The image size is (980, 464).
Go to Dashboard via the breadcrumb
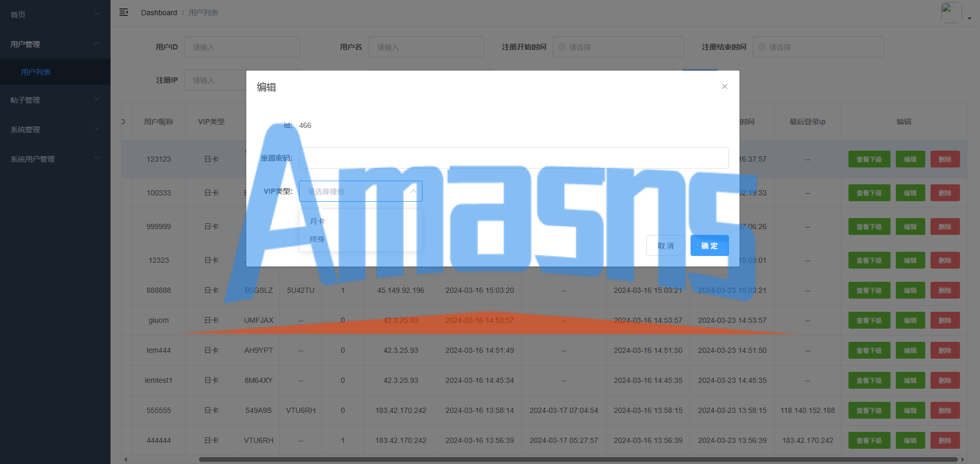coord(159,13)
